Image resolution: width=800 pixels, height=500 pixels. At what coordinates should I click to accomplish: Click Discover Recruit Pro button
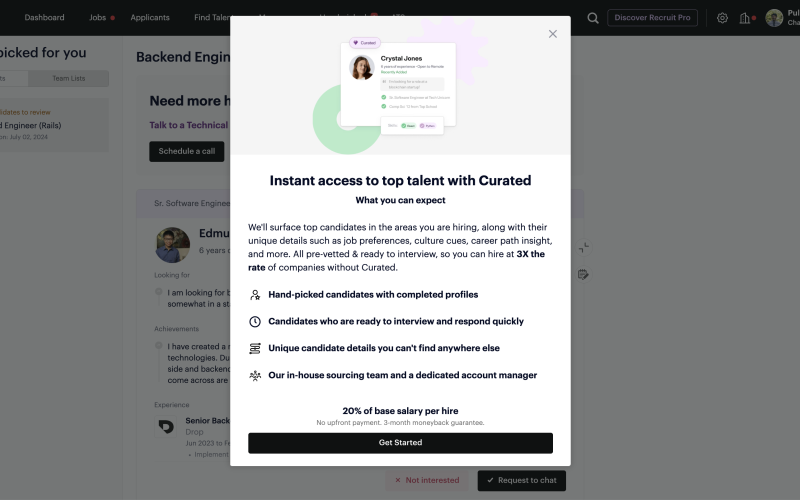tap(652, 18)
